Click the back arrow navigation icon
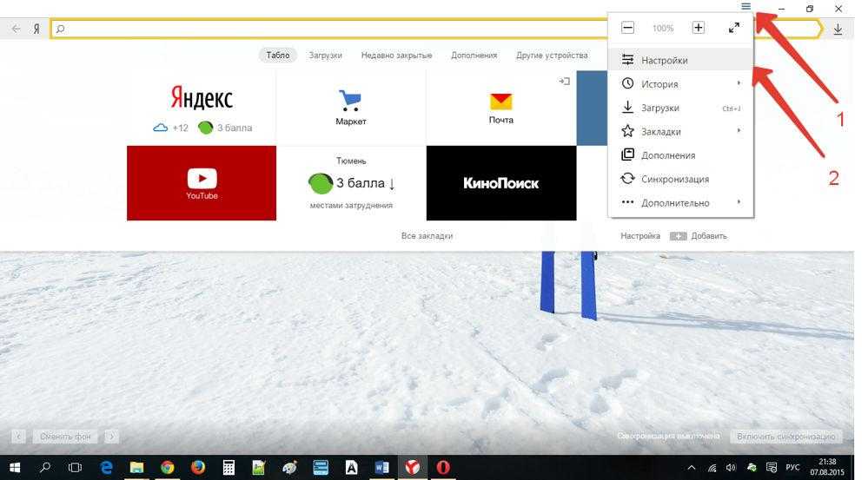 [16, 29]
